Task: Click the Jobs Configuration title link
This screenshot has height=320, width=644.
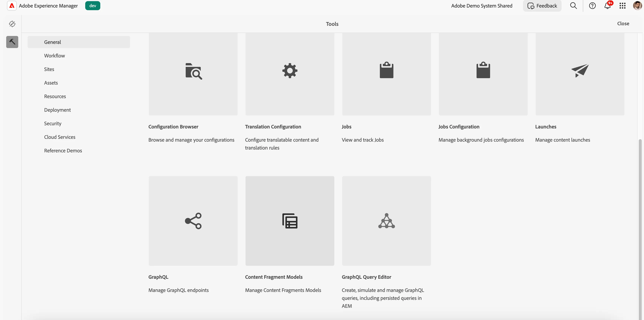Action: click(459, 127)
